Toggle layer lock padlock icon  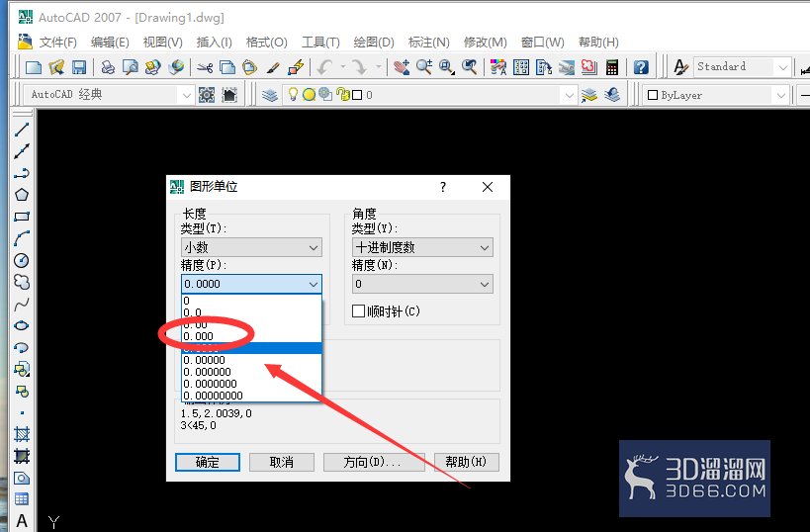[x=342, y=95]
